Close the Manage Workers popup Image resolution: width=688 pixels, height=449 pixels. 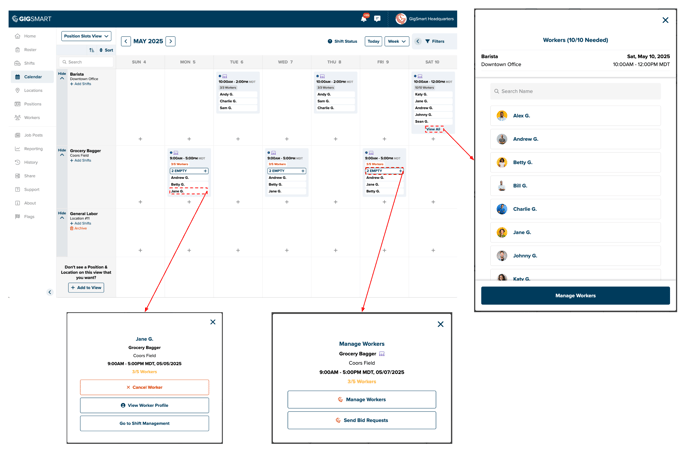coord(441,324)
